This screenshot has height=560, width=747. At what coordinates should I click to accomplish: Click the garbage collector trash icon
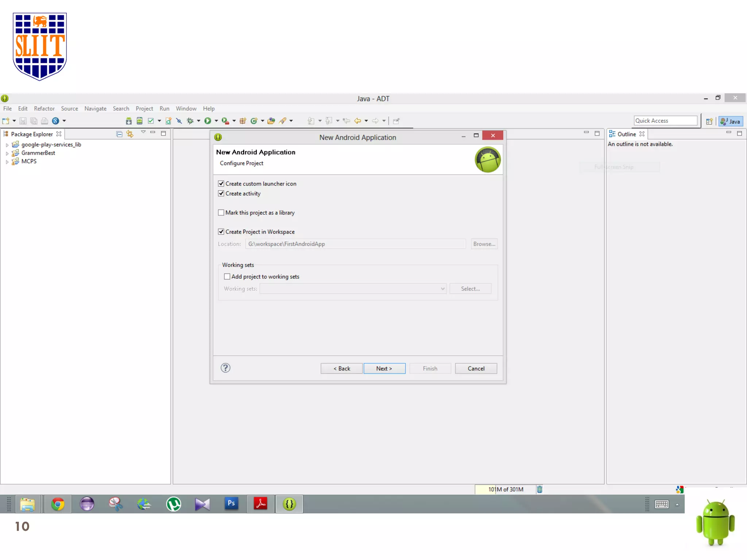[x=539, y=489]
